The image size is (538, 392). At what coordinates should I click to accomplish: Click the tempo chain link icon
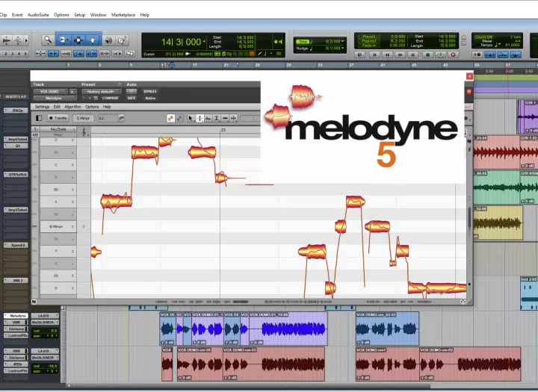pyautogui.click(x=121, y=118)
